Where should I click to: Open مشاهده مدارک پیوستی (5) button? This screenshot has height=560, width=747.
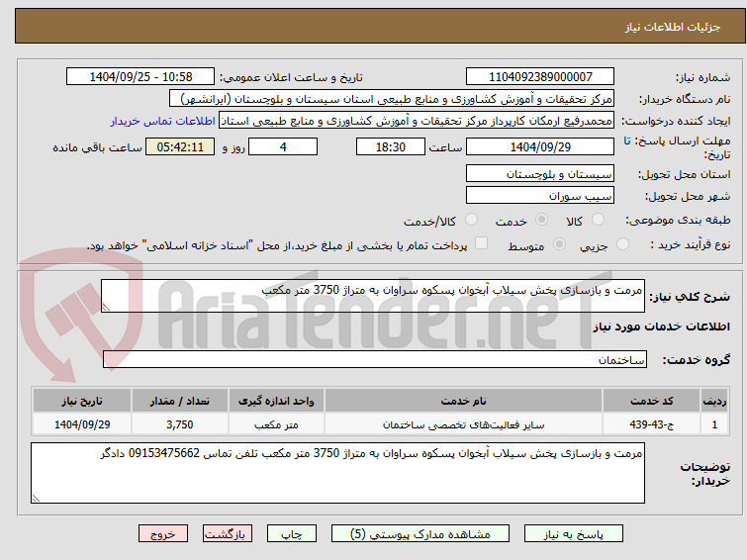420,534
